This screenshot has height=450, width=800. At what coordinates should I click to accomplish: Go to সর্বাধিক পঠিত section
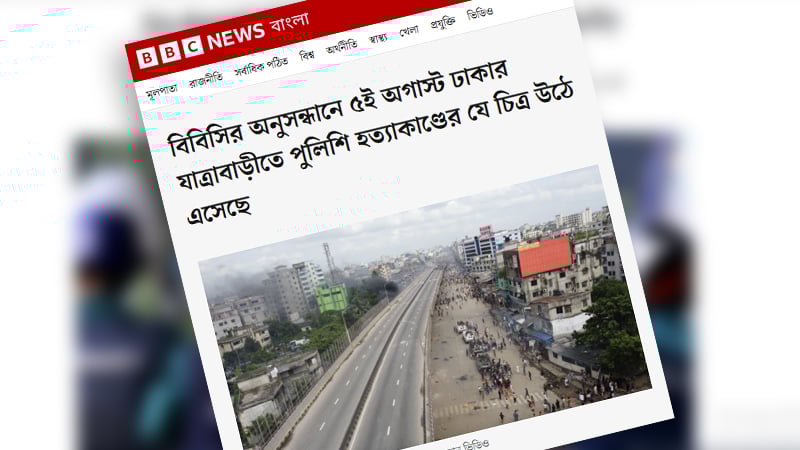click(261, 66)
